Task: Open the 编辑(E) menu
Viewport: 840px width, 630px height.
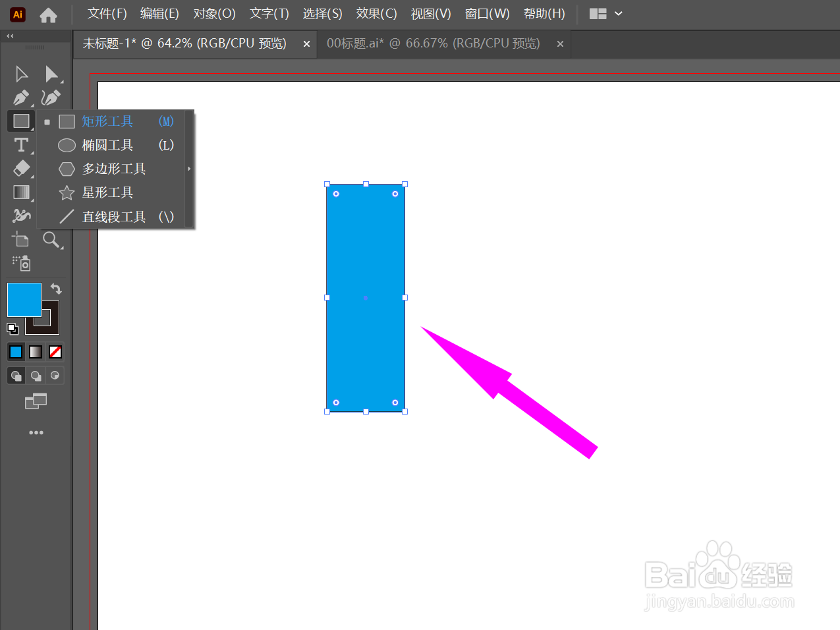Action: [159, 14]
